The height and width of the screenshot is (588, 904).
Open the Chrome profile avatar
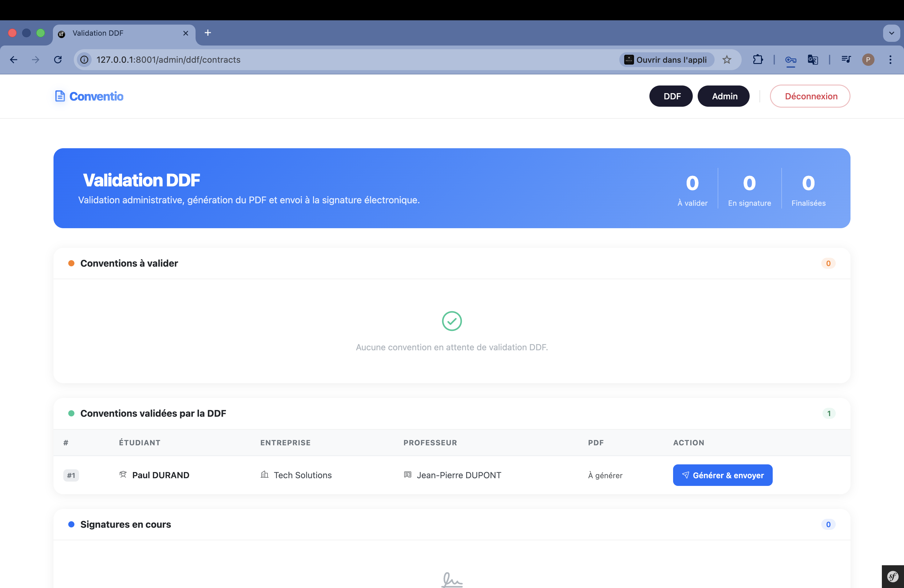pos(868,60)
